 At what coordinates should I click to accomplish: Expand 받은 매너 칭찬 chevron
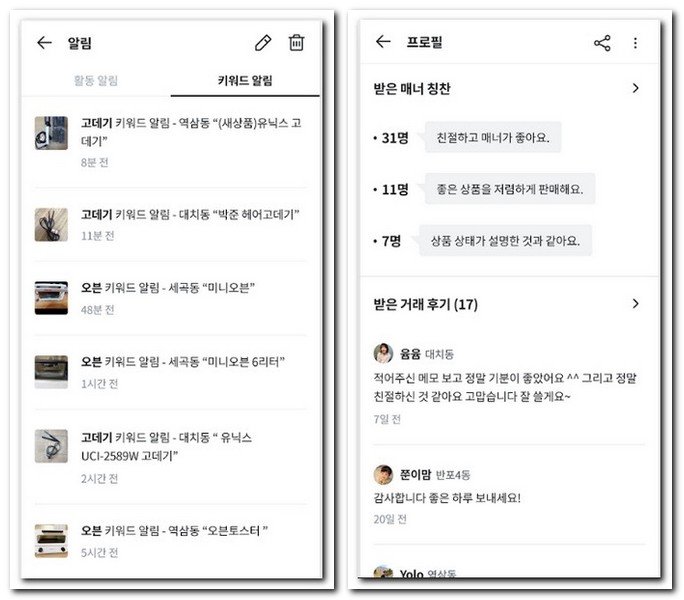[635, 88]
